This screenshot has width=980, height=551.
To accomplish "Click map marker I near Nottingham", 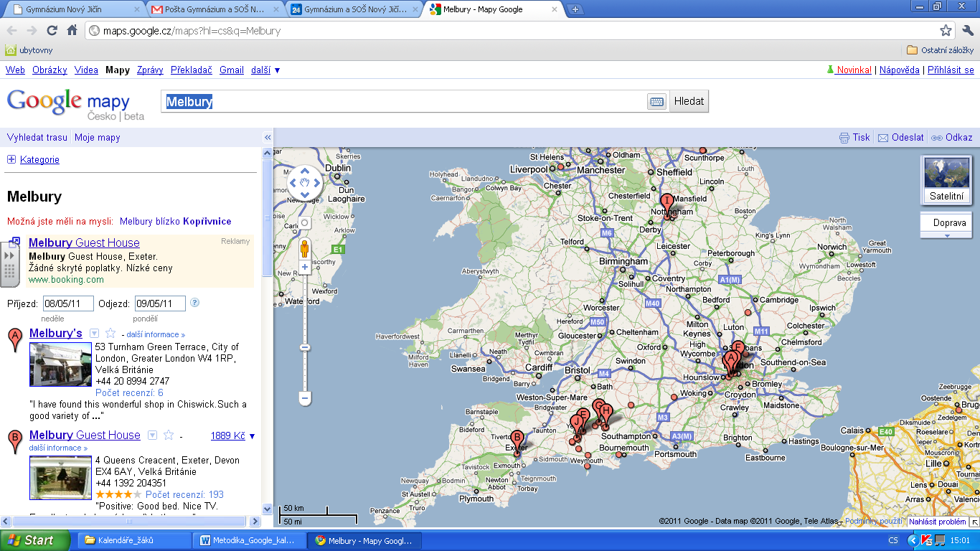I will (666, 204).
